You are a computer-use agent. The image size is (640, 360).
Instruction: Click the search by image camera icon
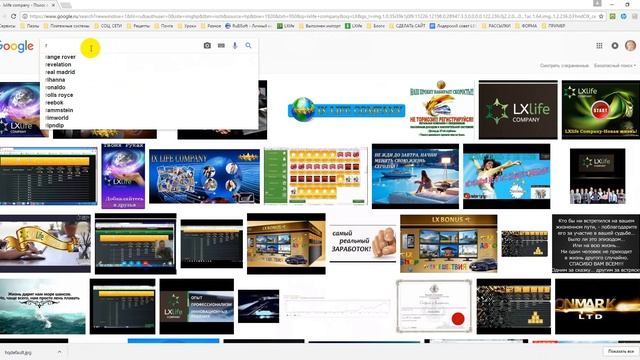click(x=207, y=46)
